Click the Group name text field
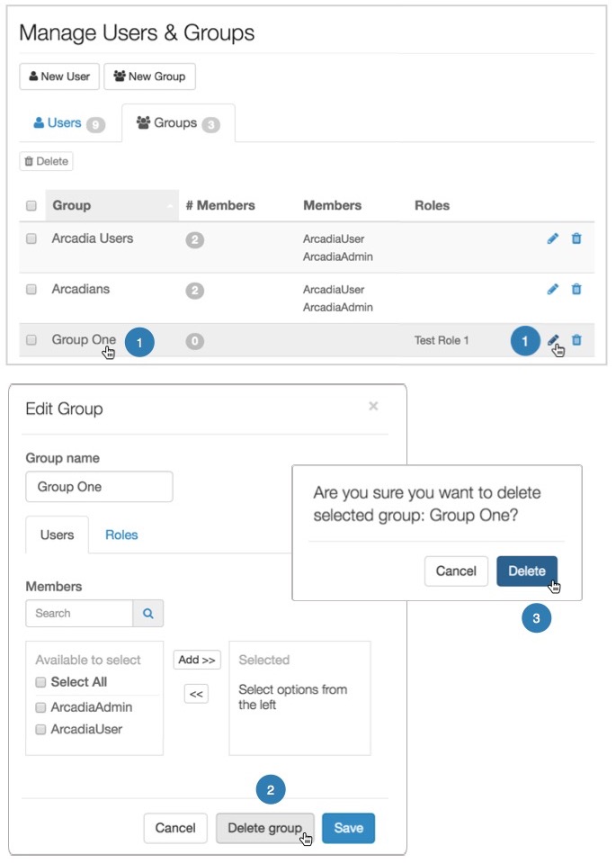 (x=99, y=487)
